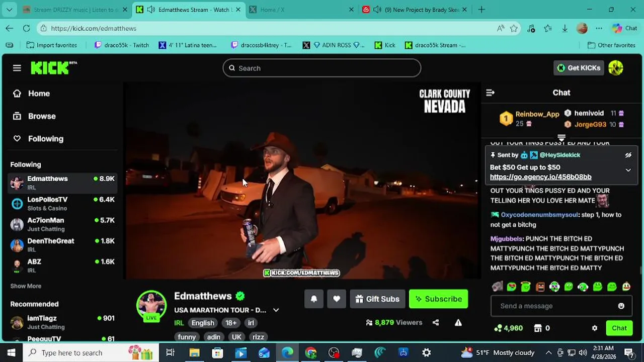Go back in browser
The image size is (644, 362).
tap(10, 28)
